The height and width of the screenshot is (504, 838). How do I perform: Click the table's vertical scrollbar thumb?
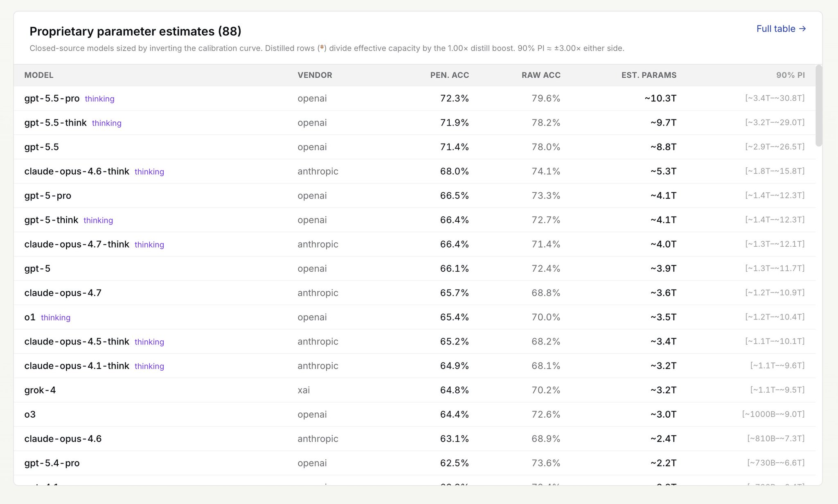pos(818,106)
